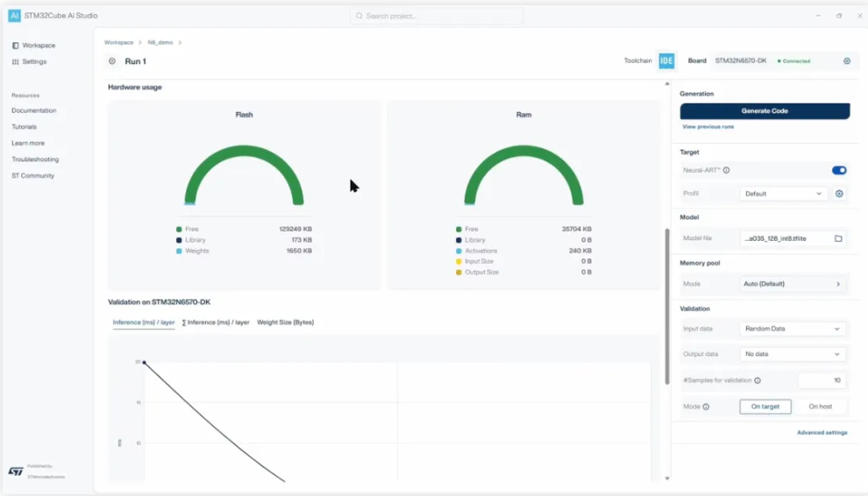
Task: Open ST Community resource link
Action: click(x=32, y=175)
